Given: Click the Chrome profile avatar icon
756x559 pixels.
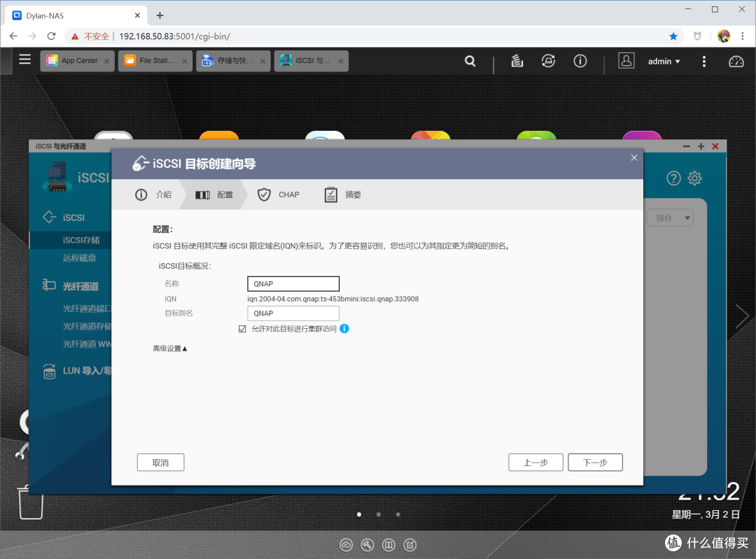Looking at the screenshot, I should tap(723, 36).
